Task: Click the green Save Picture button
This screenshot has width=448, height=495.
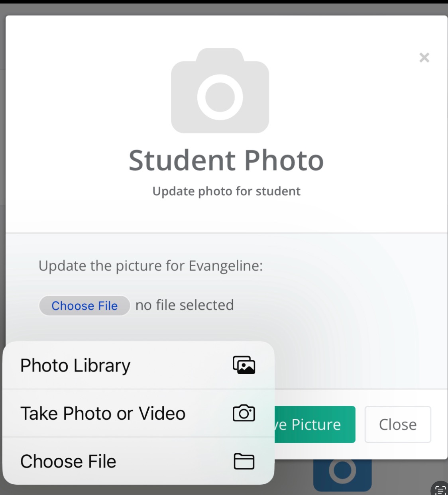Action: [x=315, y=424]
